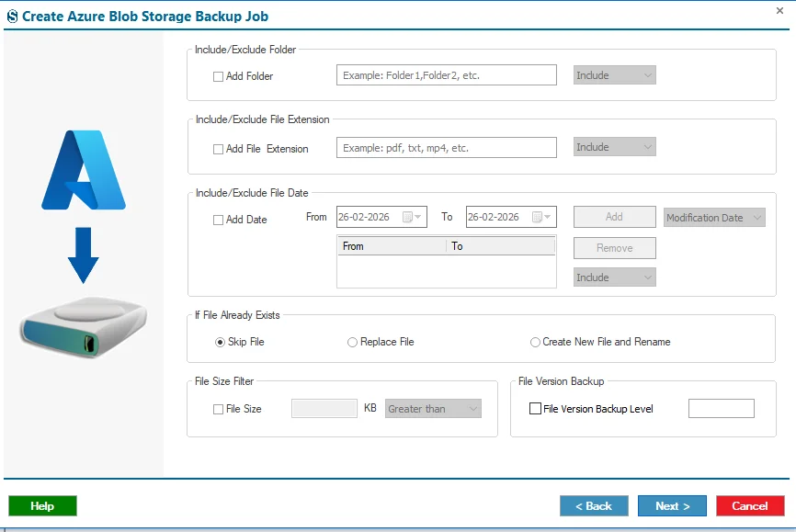Click the From date value 26-02-2026
This screenshot has height=532, width=796.
364,217
